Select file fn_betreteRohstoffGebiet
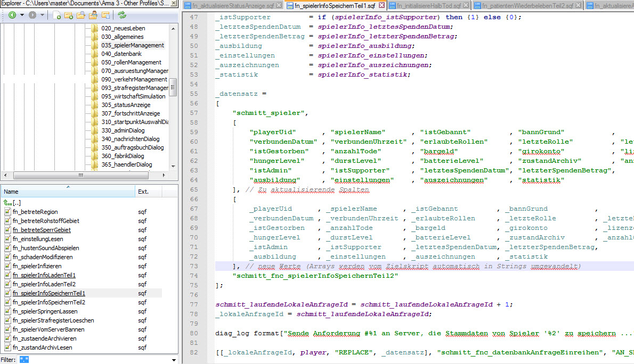 (x=46, y=221)
